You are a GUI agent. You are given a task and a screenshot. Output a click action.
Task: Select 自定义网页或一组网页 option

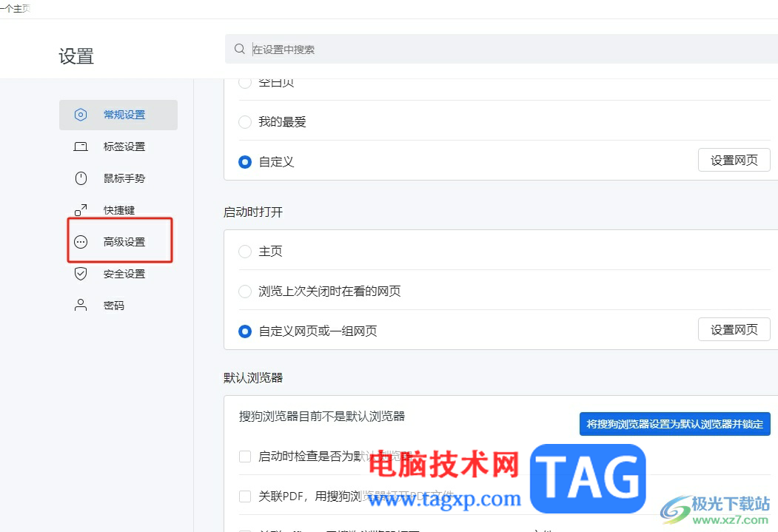245,331
